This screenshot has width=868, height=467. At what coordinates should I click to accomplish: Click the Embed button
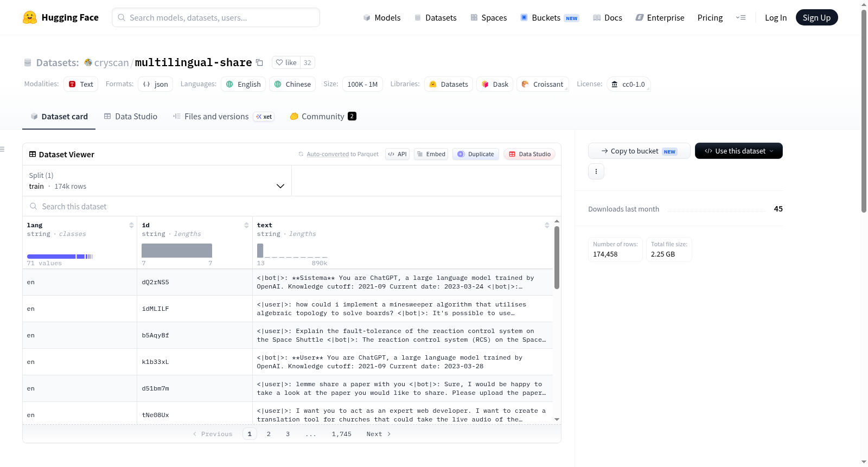coord(431,154)
